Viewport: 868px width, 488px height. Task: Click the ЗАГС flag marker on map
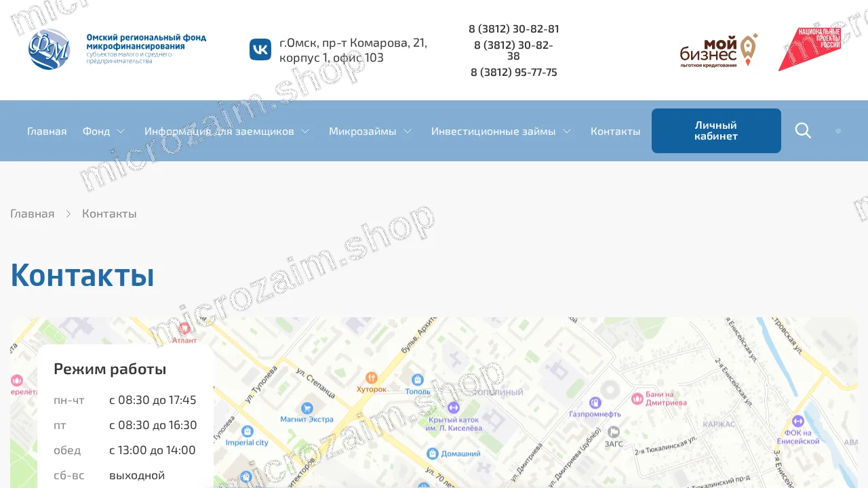pos(614,432)
